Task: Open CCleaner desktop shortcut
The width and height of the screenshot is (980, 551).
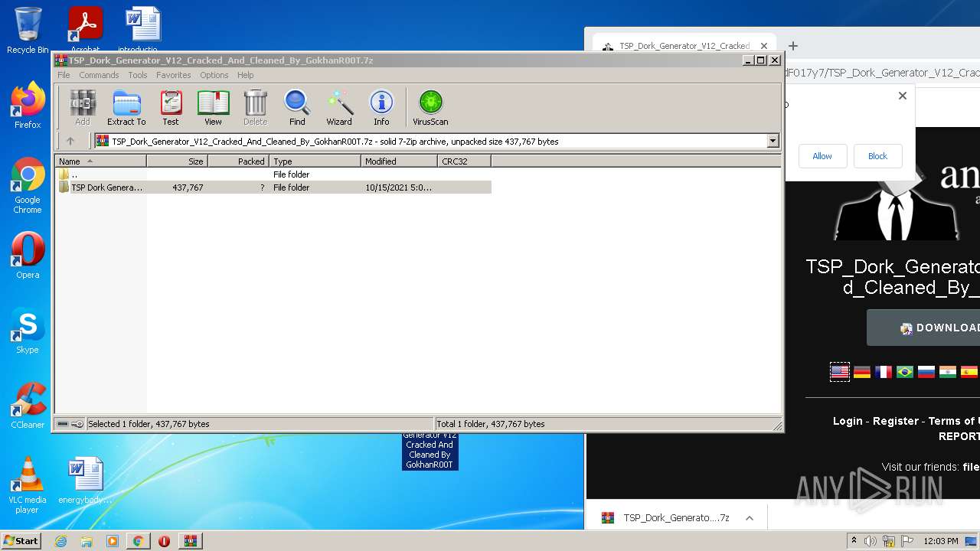Action: pos(28,406)
